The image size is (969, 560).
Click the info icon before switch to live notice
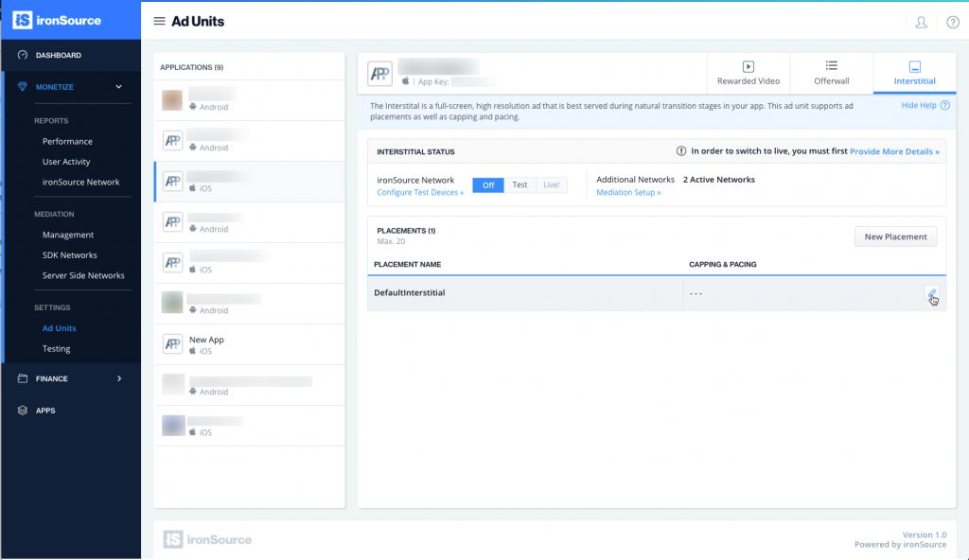pyautogui.click(x=681, y=150)
